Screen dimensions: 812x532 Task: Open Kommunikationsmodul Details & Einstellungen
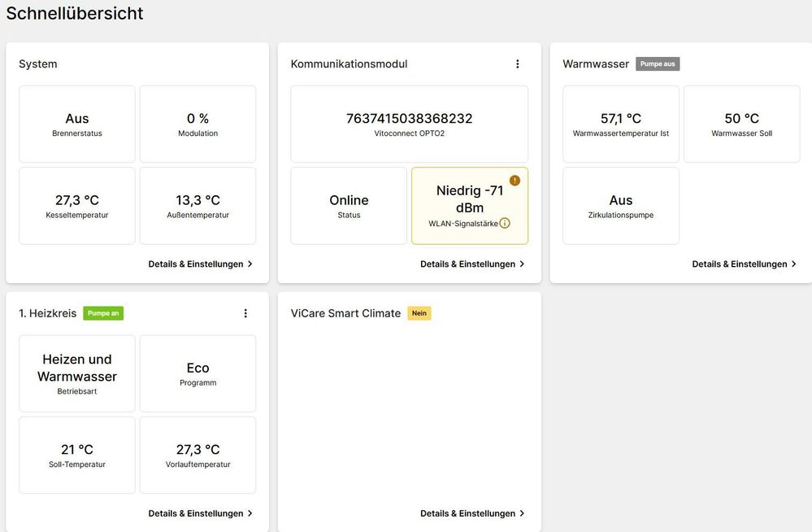click(472, 264)
